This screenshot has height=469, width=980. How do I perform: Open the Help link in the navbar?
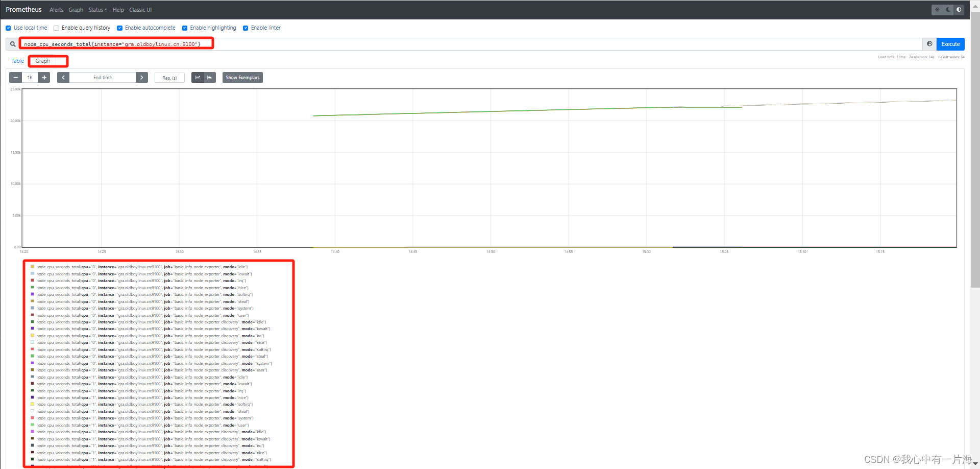tap(118, 10)
